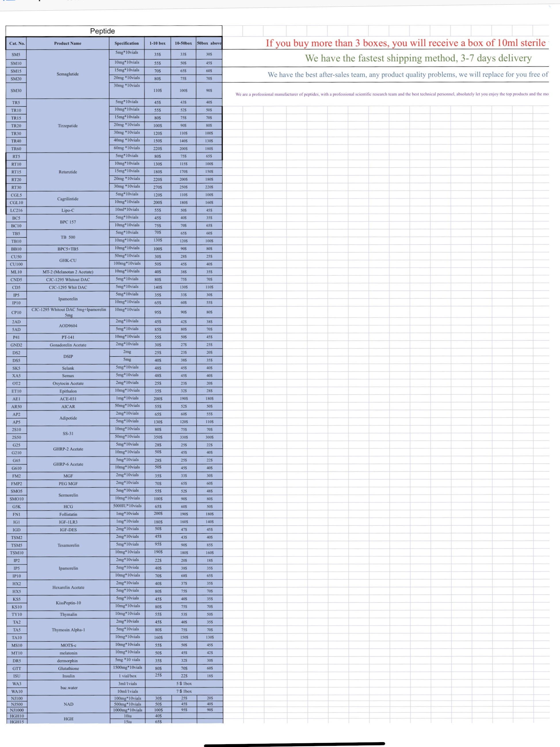Click the "BPC5+TB5" product cell
Image resolution: width=560 pixels, height=747 pixels.
point(68,249)
